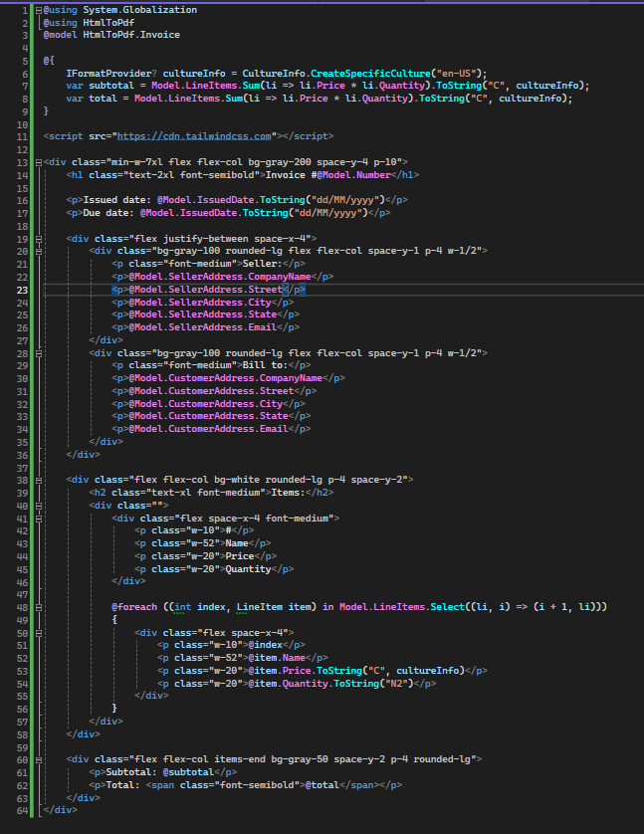The image size is (644, 834).
Task: Click @Model.CustomerAddress.Email
Action: click(208, 429)
